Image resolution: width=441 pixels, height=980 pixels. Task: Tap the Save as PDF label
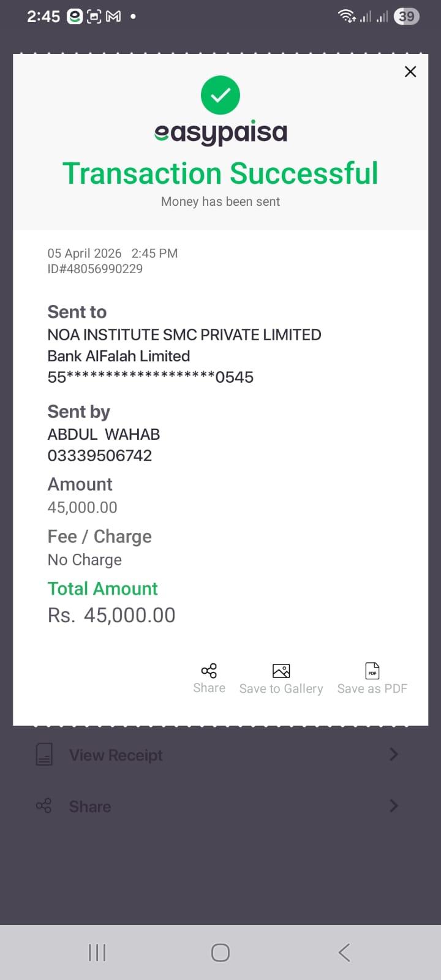[x=372, y=689]
